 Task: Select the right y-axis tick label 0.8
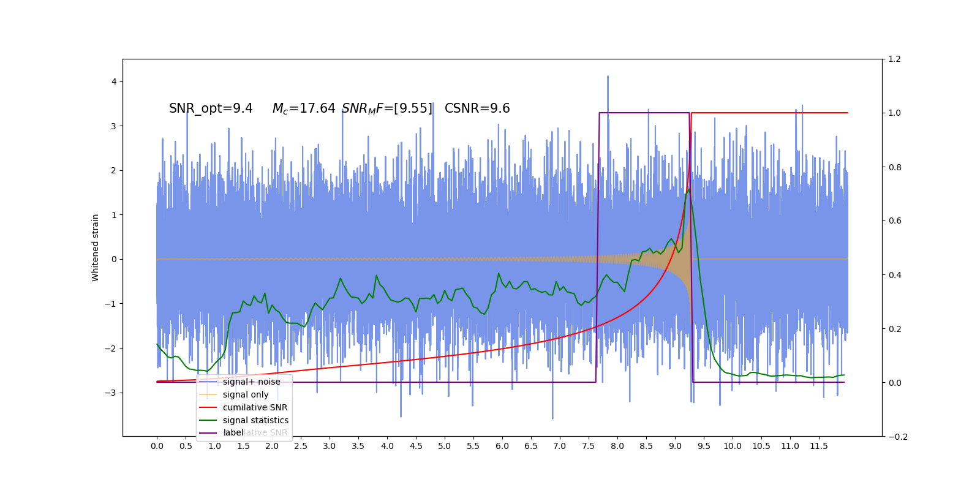click(x=894, y=167)
